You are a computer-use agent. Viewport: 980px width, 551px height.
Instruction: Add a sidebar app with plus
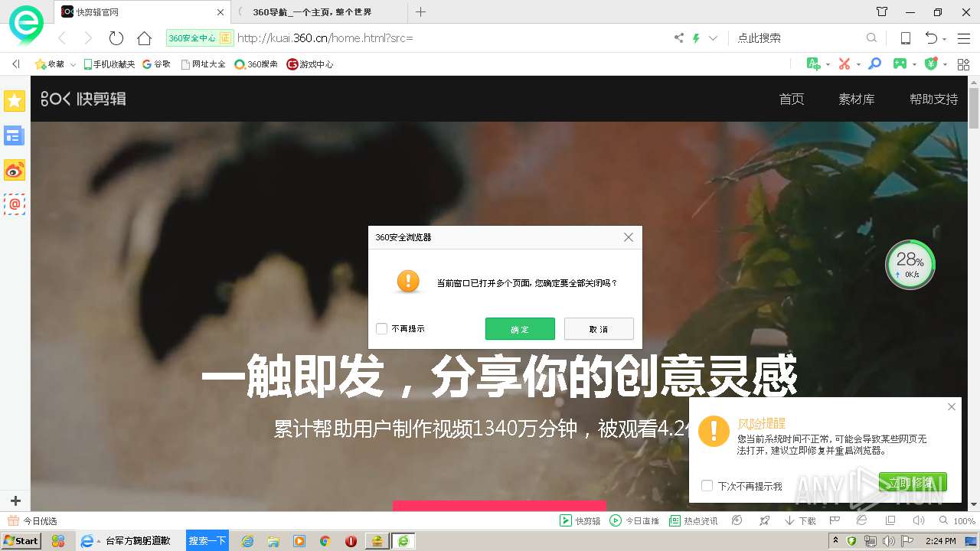[x=15, y=501]
